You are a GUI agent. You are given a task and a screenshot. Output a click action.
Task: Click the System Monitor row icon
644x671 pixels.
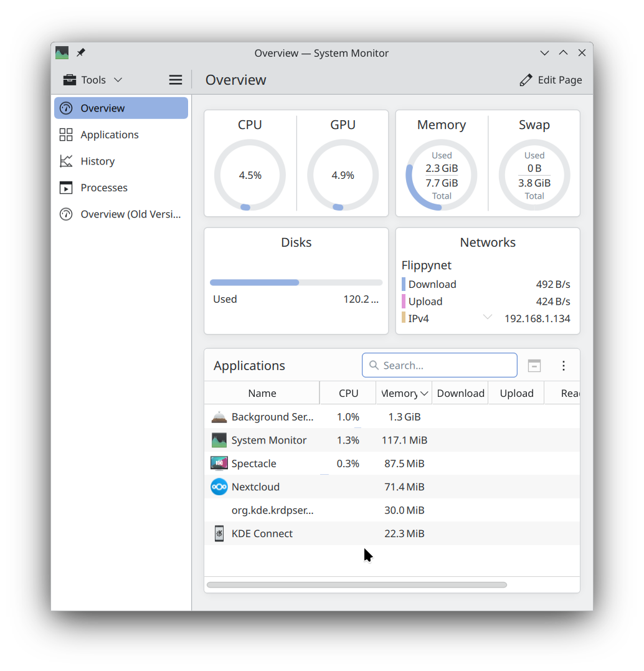pyautogui.click(x=219, y=440)
